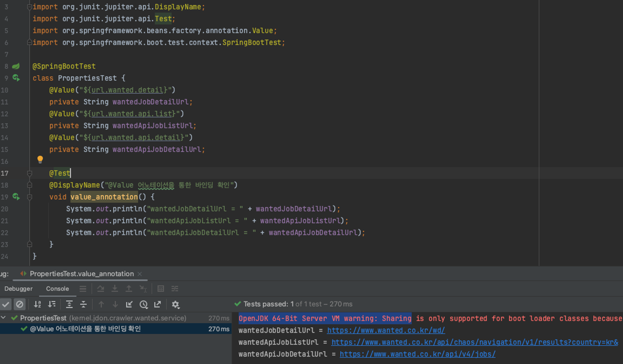The width and height of the screenshot is (623, 364).
Task: Open the test runner settings gear
Action: click(175, 304)
